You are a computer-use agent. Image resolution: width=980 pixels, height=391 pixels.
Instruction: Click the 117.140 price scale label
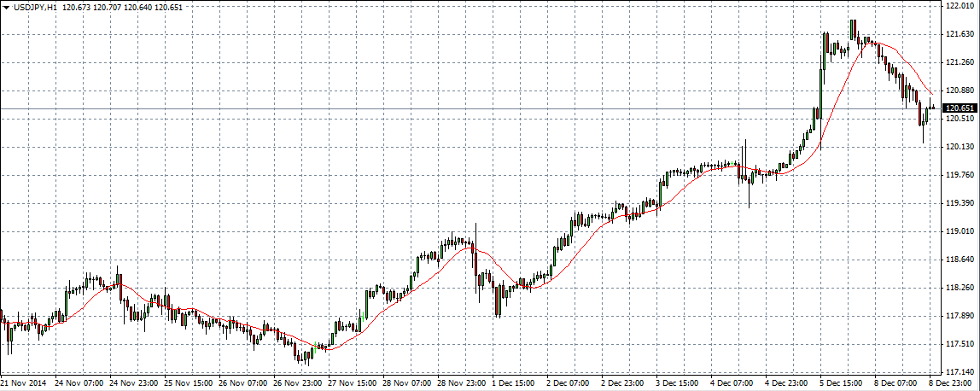pyautogui.click(x=961, y=371)
